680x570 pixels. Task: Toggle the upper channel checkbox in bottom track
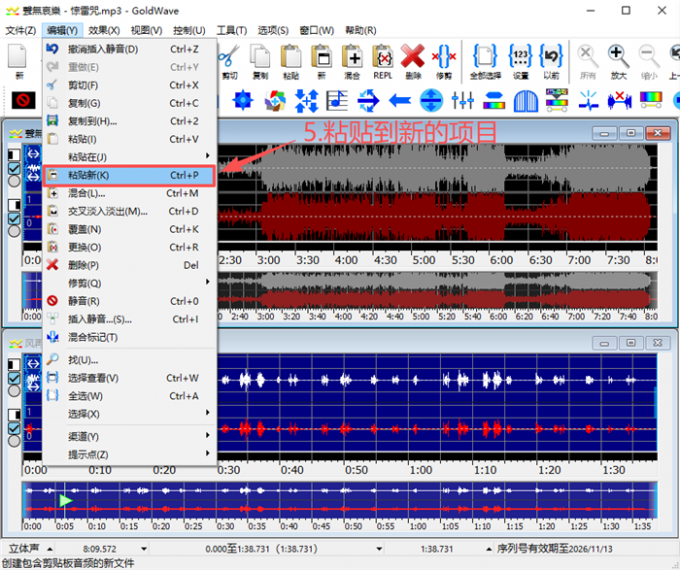pyautogui.click(x=15, y=379)
